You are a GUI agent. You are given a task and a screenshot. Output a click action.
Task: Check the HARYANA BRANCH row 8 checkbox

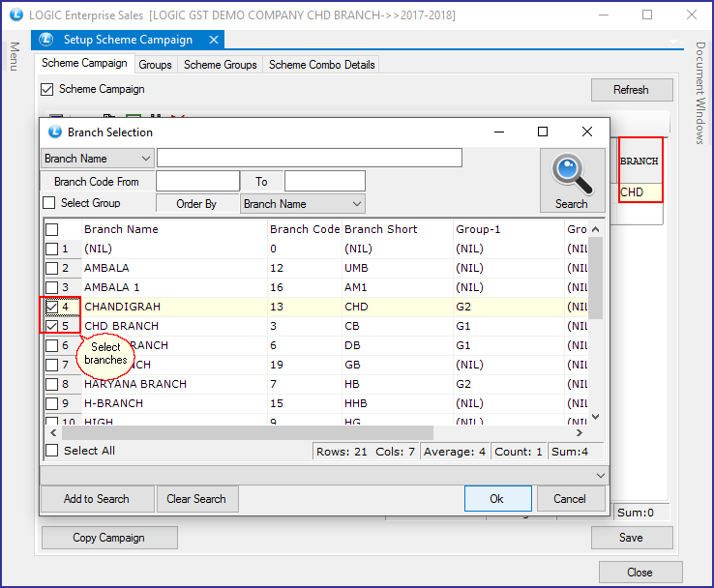pyautogui.click(x=52, y=384)
